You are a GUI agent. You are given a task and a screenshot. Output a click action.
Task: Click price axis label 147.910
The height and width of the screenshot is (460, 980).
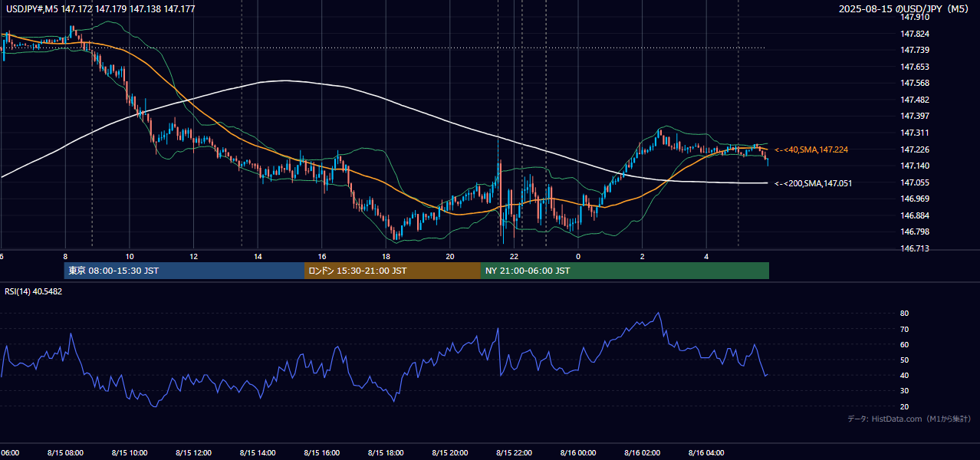(915, 17)
